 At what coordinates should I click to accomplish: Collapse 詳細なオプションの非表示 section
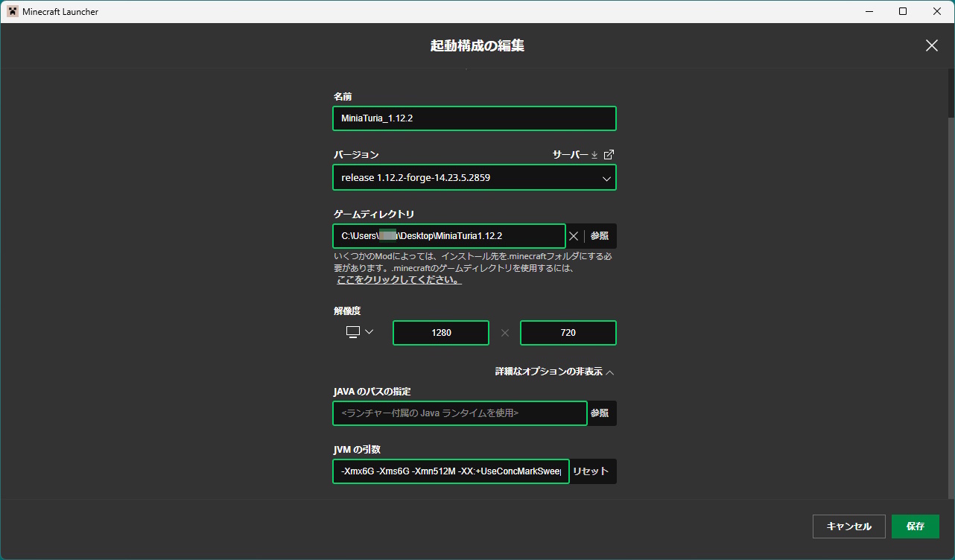pyautogui.click(x=554, y=371)
